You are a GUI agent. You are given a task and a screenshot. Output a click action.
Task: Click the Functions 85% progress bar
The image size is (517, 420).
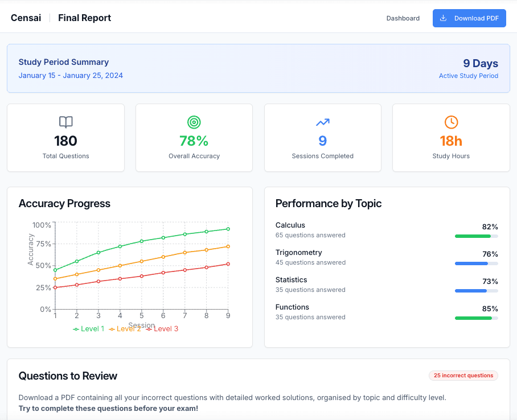click(x=476, y=318)
